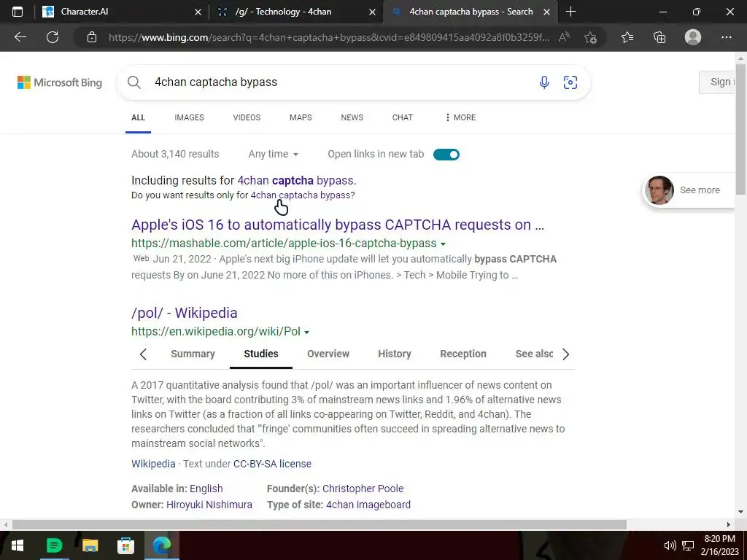Image resolution: width=747 pixels, height=560 pixels.
Task: Click the browser back arrow
Action: [20, 37]
